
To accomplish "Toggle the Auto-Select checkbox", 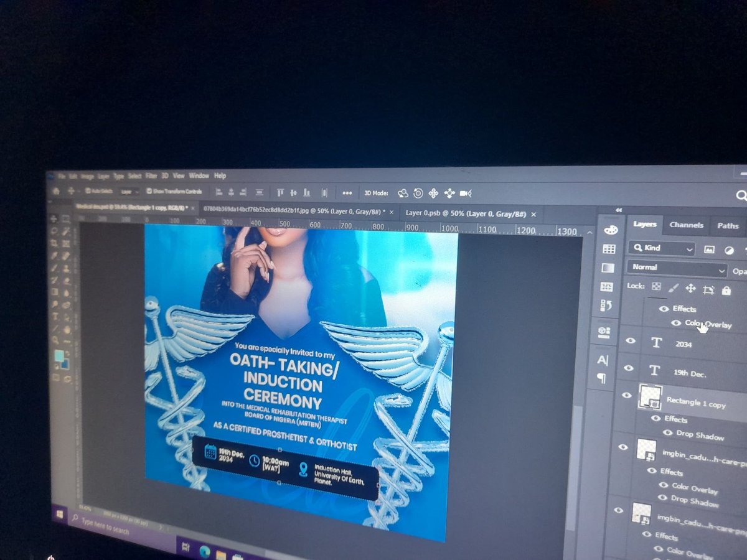I will 88,191.
